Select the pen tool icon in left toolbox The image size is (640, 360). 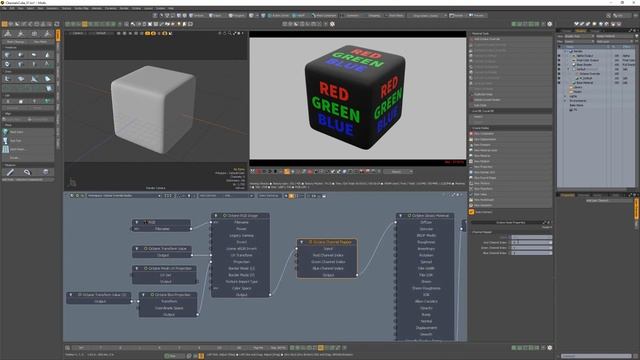[10, 172]
